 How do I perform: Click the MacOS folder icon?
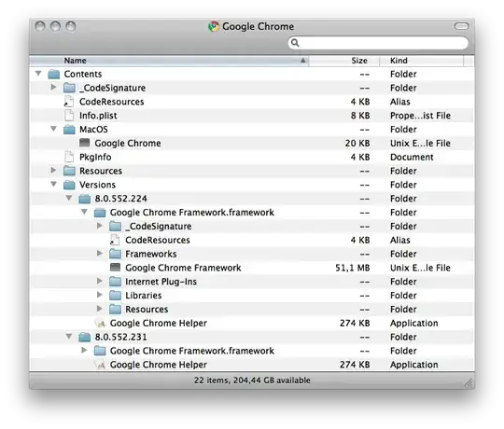pos(69,130)
